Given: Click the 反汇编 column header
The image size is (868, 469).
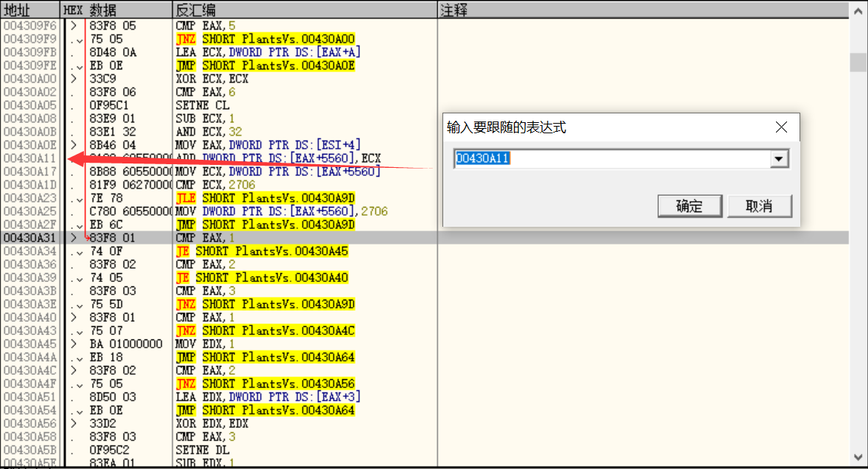Looking at the screenshot, I should pos(305,10).
